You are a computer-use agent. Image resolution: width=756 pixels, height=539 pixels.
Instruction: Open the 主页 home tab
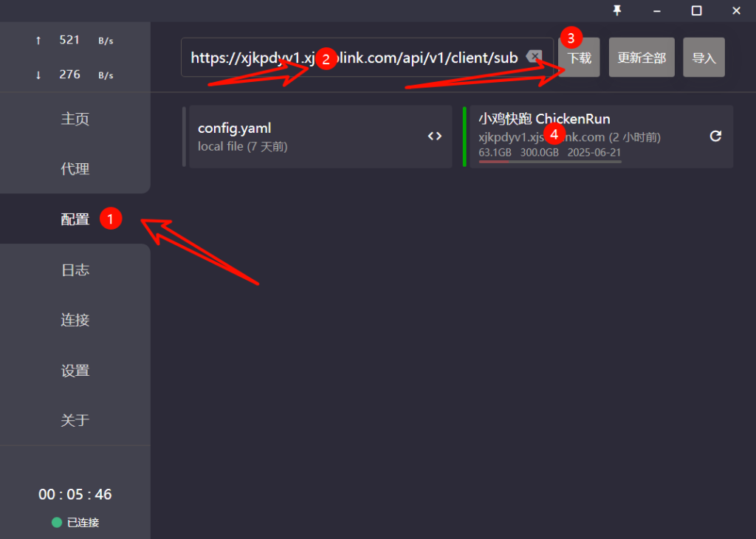click(x=75, y=119)
